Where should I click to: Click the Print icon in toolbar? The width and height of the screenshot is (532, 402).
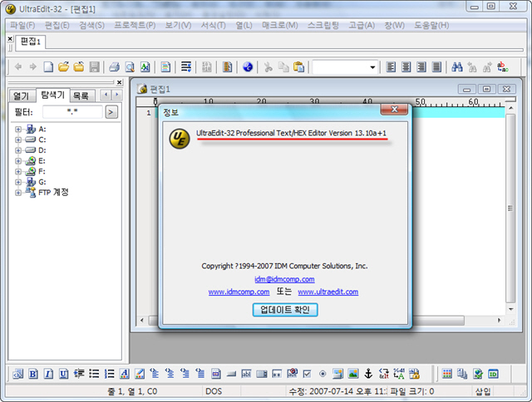click(115, 66)
